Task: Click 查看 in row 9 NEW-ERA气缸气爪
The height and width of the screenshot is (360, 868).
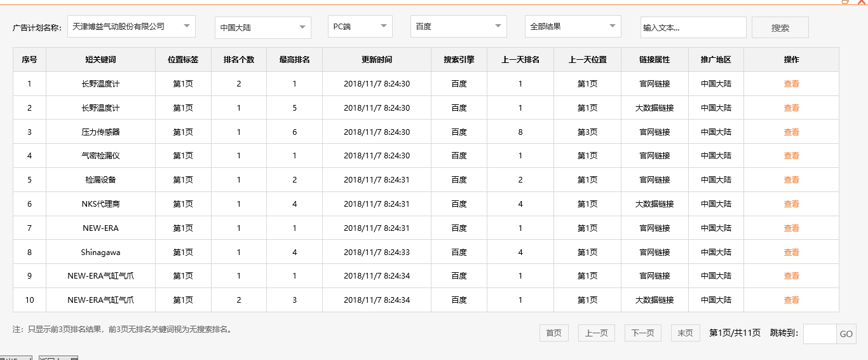Action: (x=791, y=276)
